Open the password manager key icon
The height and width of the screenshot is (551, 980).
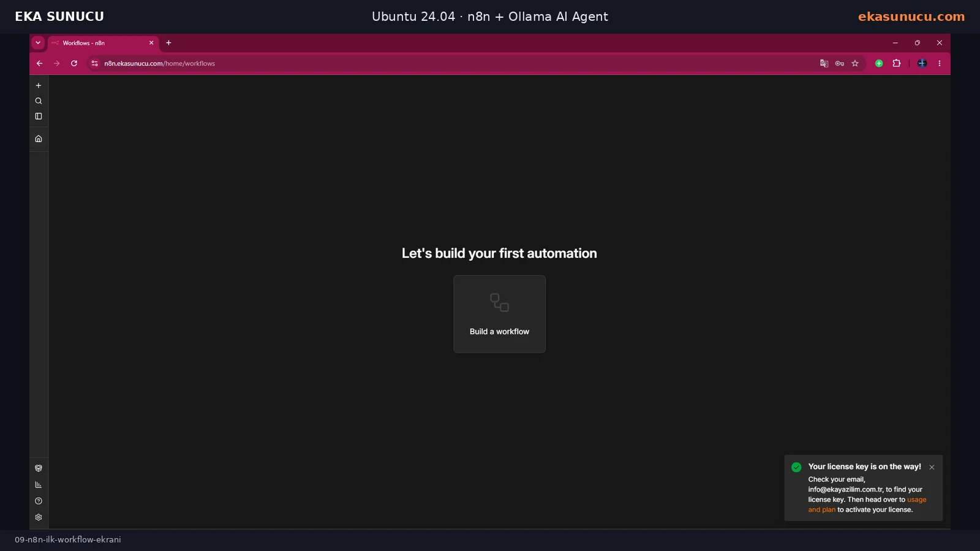tap(840, 63)
